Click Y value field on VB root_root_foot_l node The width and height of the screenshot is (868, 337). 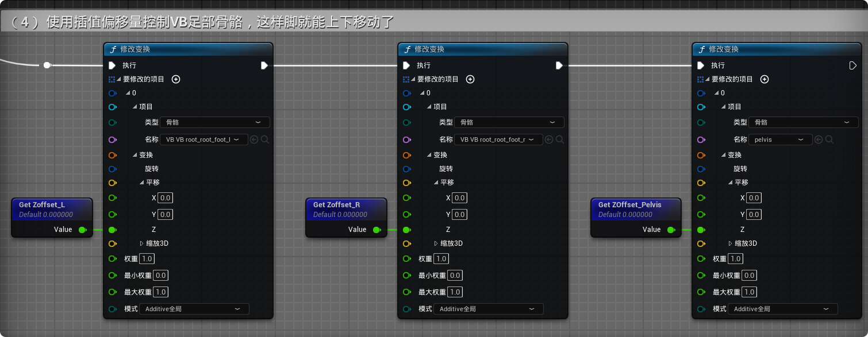(165, 215)
